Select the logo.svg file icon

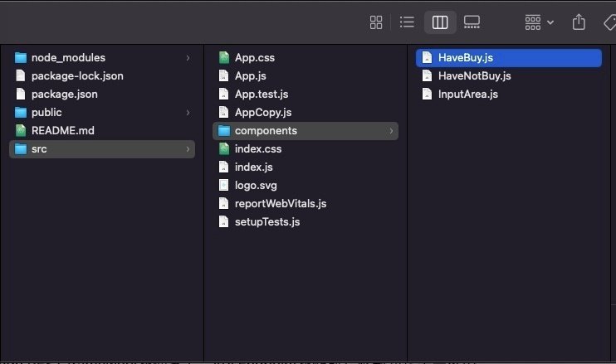coord(223,185)
